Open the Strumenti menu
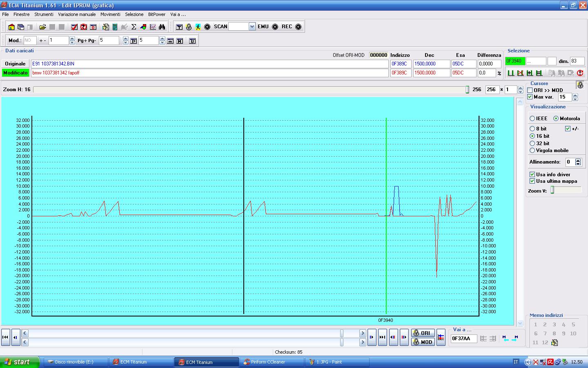 click(x=44, y=14)
